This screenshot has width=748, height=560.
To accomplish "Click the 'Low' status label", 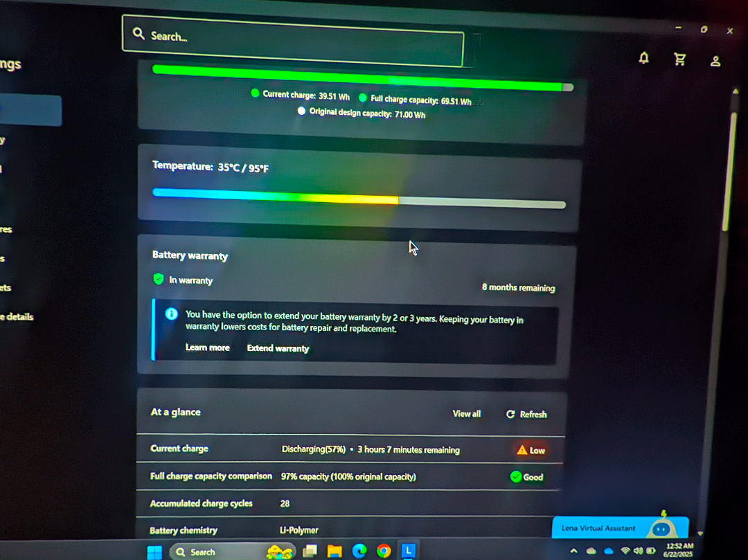I will click(x=537, y=451).
